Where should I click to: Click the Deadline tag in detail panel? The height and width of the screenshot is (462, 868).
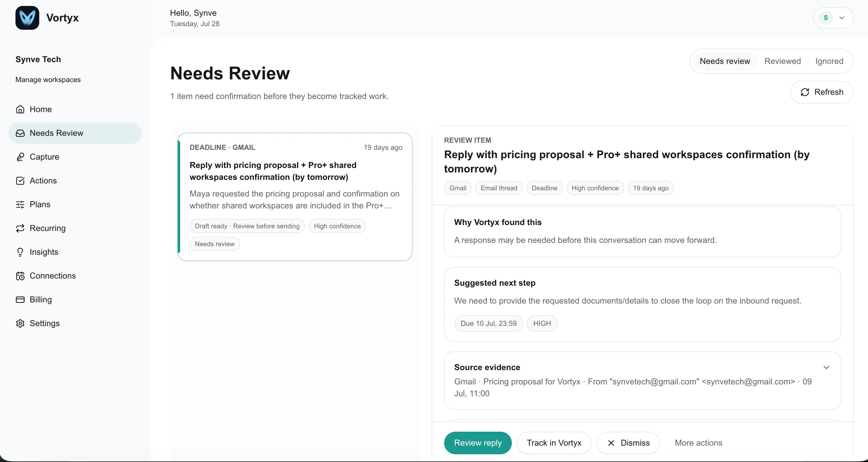[x=545, y=188]
